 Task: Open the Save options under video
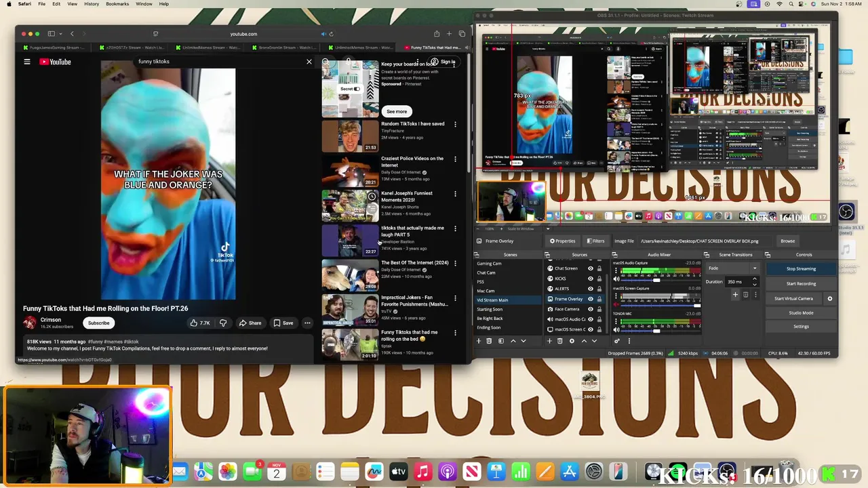tap(283, 323)
